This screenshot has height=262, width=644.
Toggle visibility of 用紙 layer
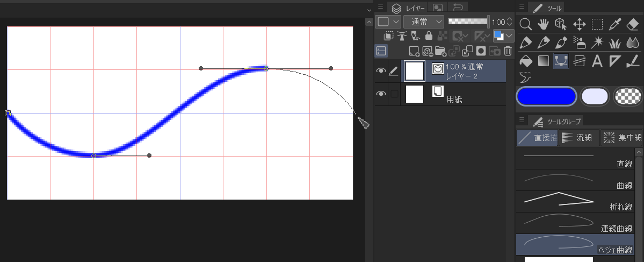[381, 94]
